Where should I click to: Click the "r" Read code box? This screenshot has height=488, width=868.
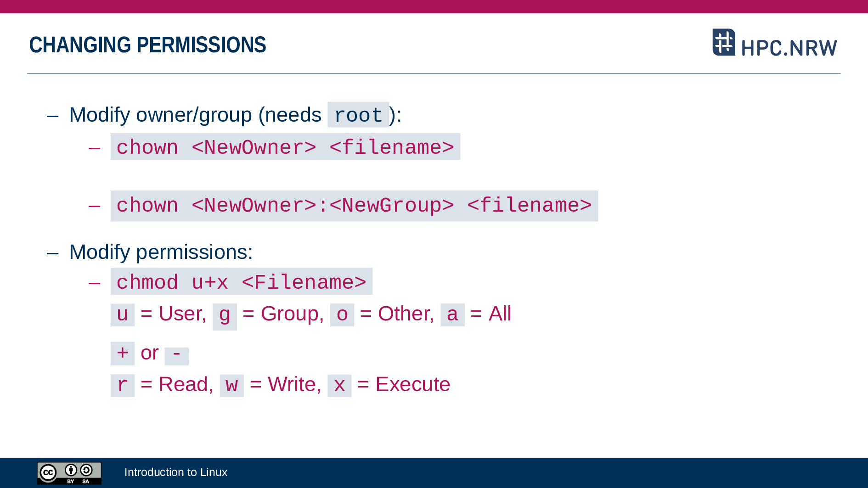[x=122, y=385]
